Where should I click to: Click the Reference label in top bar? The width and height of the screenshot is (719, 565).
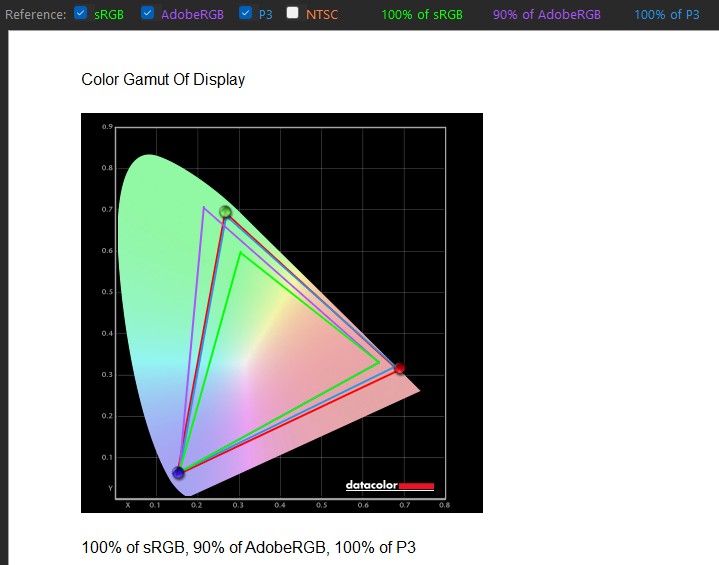(35, 15)
